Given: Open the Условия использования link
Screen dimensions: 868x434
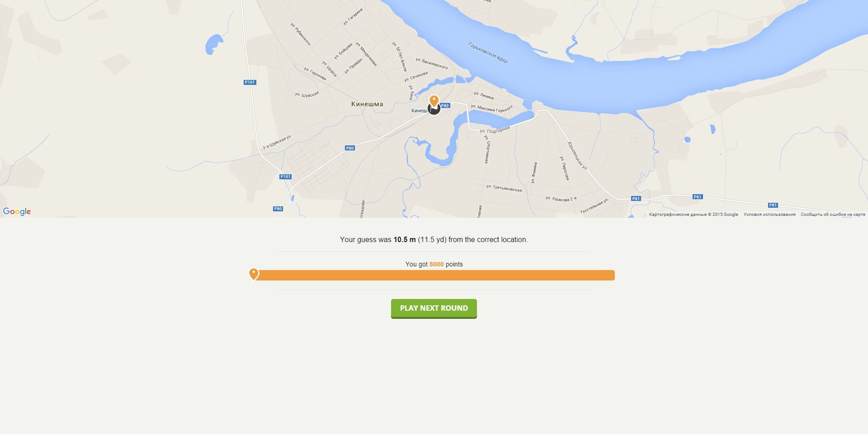Looking at the screenshot, I should pos(769,215).
